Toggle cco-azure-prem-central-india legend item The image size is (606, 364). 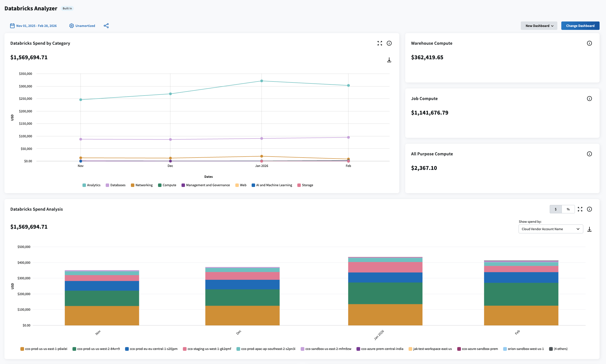[380, 349]
